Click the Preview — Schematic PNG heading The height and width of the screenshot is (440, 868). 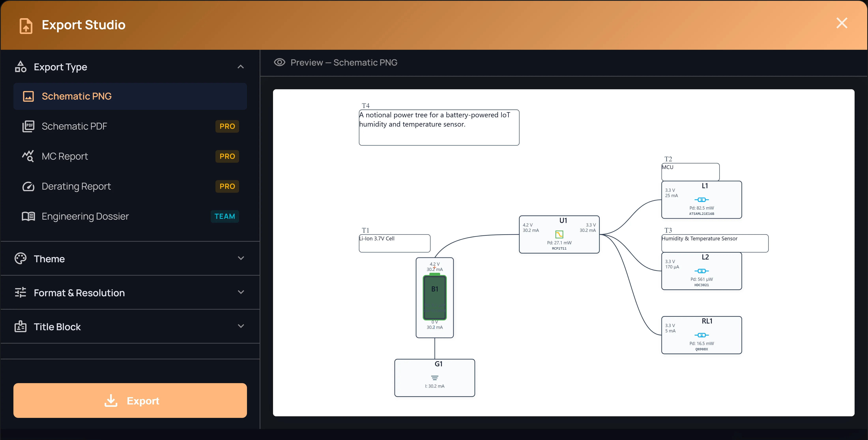click(344, 63)
